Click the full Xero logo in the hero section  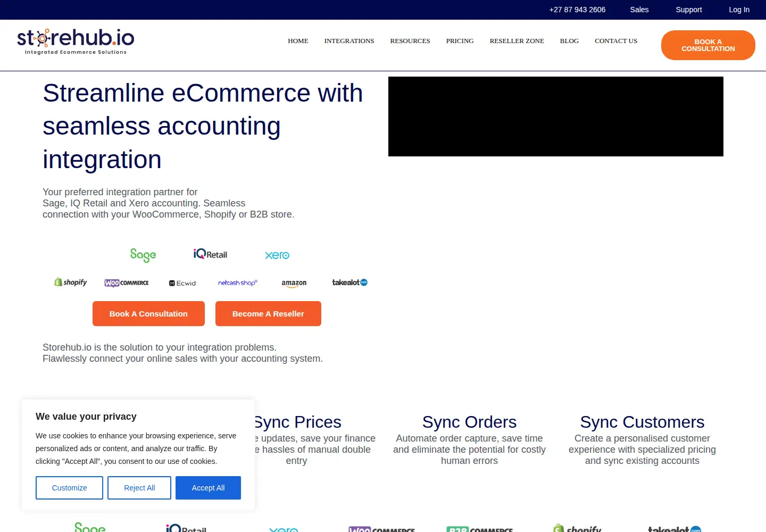[277, 255]
